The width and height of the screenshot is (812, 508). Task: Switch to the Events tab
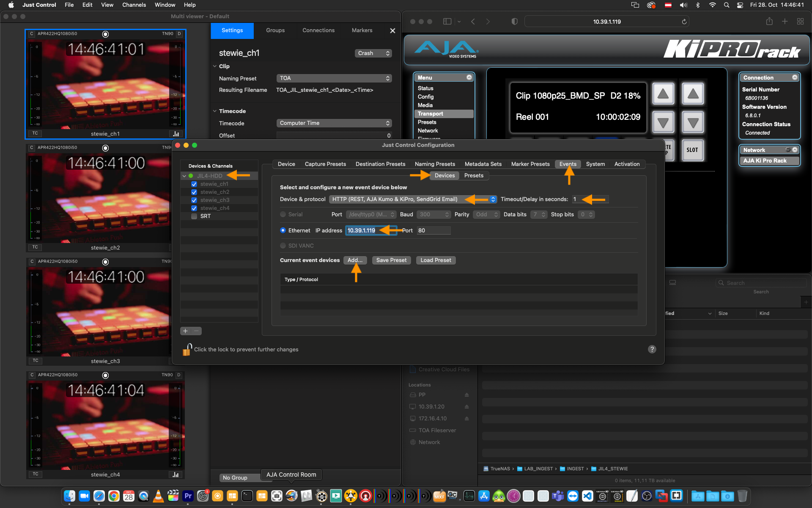(x=568, y=164)
